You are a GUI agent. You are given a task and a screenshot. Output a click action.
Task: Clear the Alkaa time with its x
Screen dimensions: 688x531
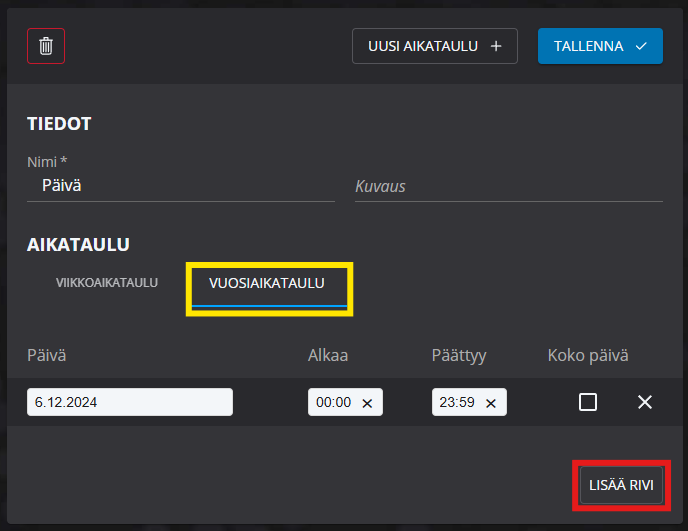(367, 403)
